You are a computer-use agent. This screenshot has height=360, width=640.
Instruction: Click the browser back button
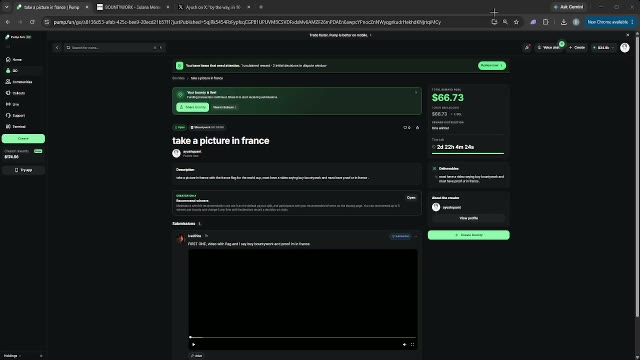pyautogui.click(x=7, y=22)
